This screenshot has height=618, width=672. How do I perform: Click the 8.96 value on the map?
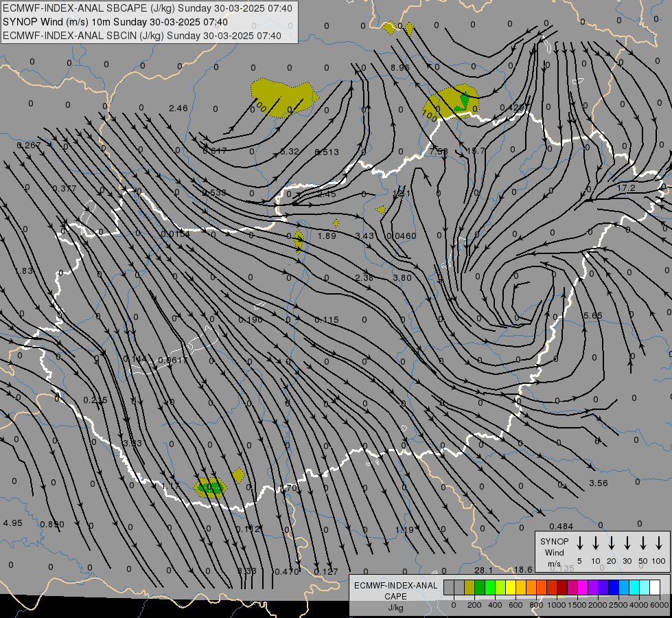point(400,67)
